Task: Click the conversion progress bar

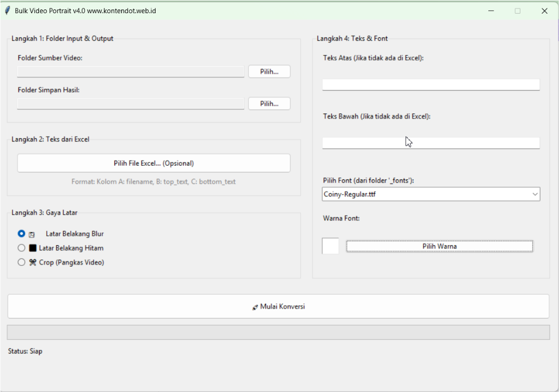Action: point(278,332)
